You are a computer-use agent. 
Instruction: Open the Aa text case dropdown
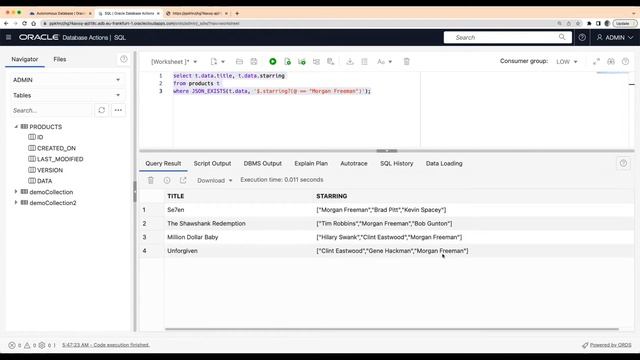(384, 62)
